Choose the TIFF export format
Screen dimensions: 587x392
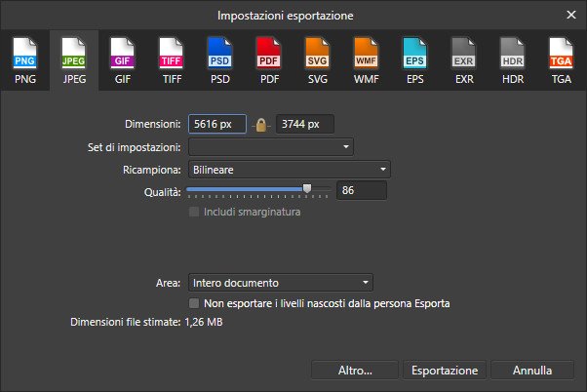tap(172, 60)
